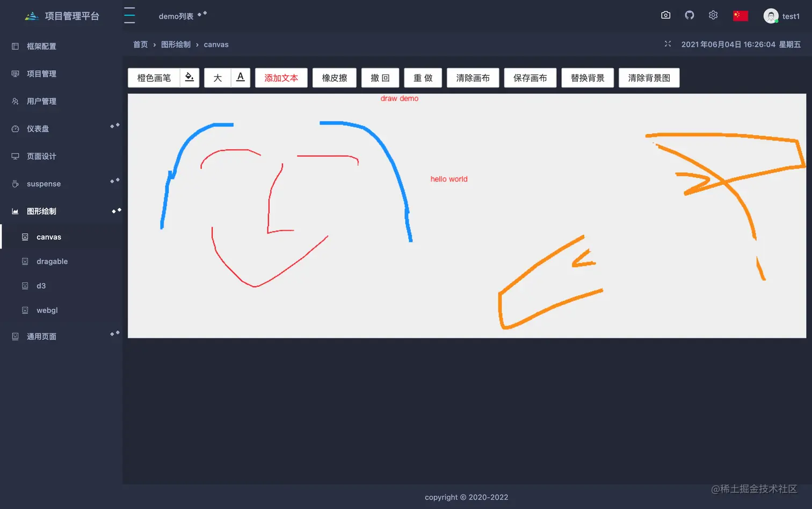Open the demo列表 dropdown in top bar

click(183, 16)
